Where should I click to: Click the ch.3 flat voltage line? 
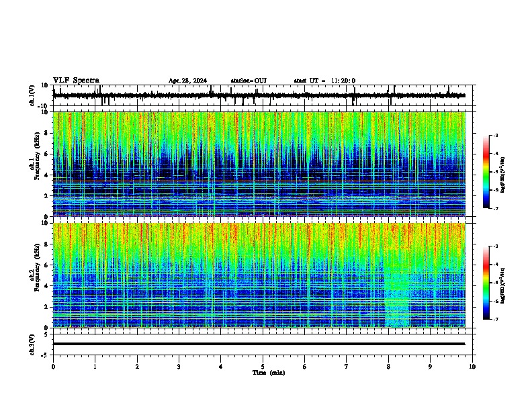(x=259, y=344)
